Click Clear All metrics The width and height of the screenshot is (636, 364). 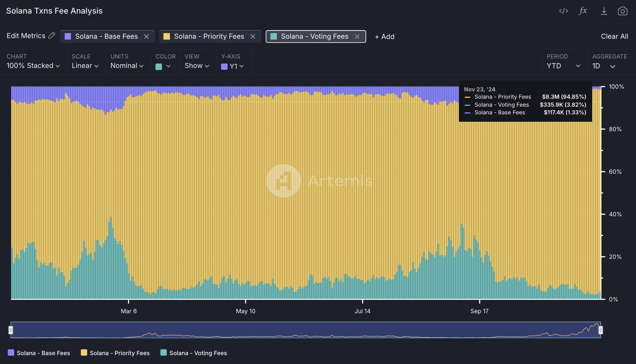click(614, 36)
